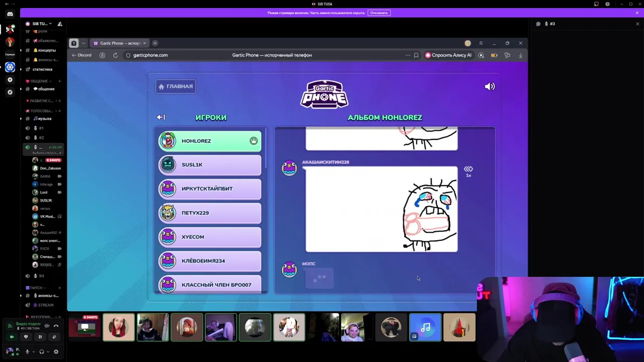Create channel in TWITCH category with plus
The image size is (644, 362).
click(59, 288)
